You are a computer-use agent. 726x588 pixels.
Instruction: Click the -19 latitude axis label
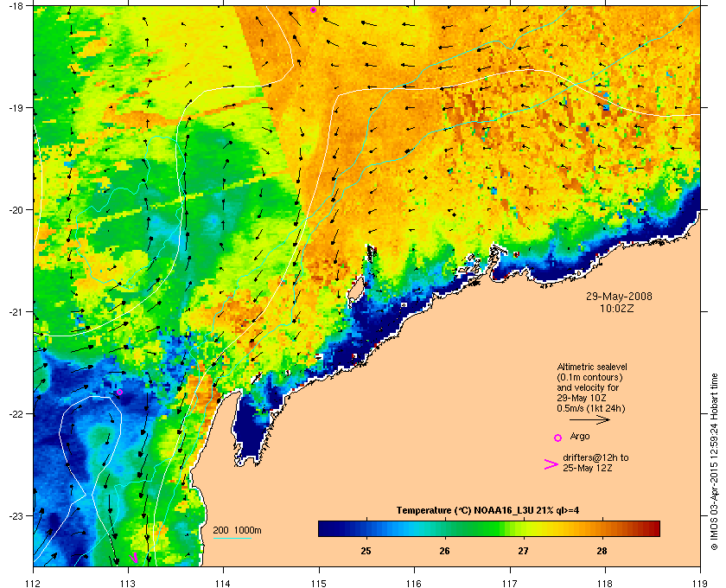click(16, 108)
